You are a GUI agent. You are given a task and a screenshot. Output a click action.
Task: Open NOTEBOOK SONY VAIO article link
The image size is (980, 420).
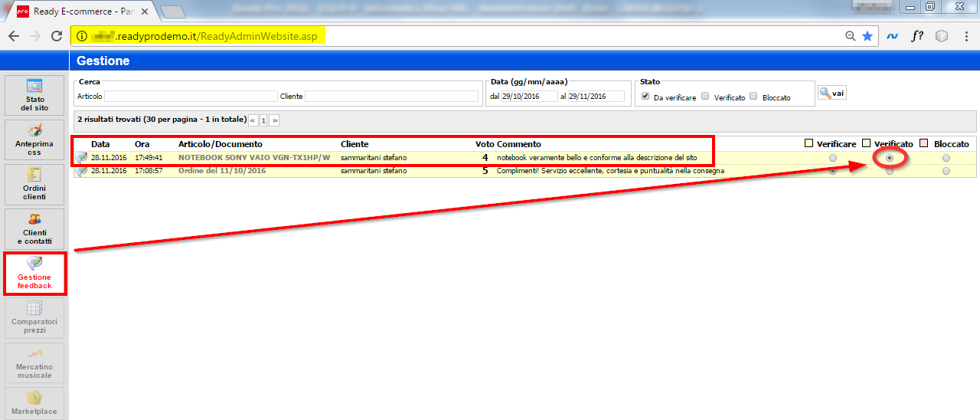[x=253, y=158]
